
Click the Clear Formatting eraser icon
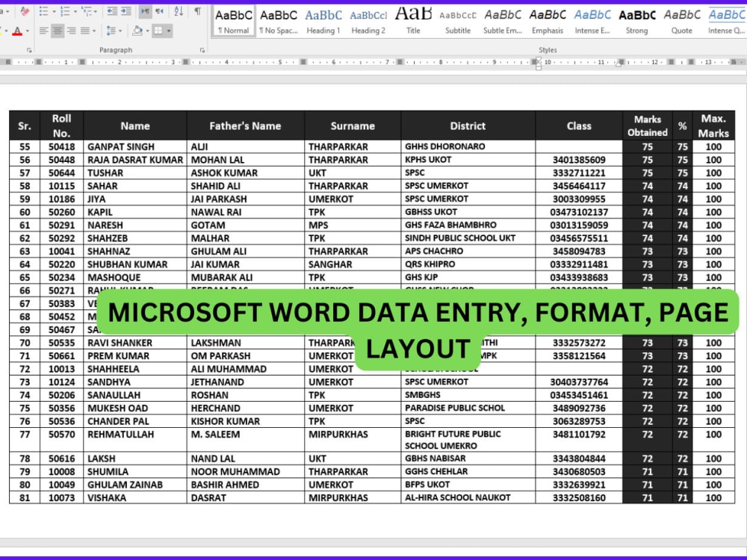point(24,10)
